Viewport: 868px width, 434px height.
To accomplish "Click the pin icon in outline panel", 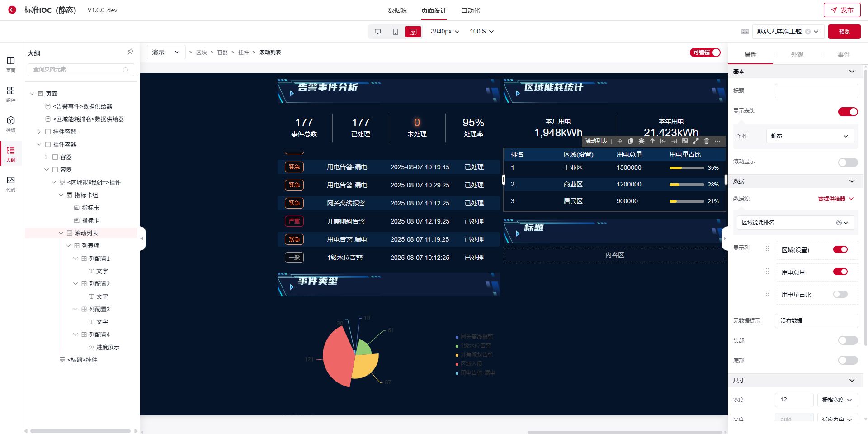I will 130,52.
